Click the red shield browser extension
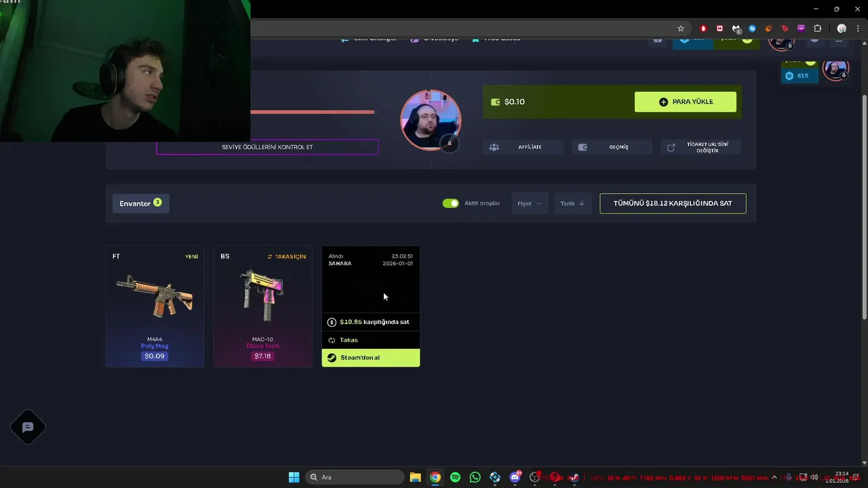The height and width of the screenshot is (488, 868). point(703,28)
